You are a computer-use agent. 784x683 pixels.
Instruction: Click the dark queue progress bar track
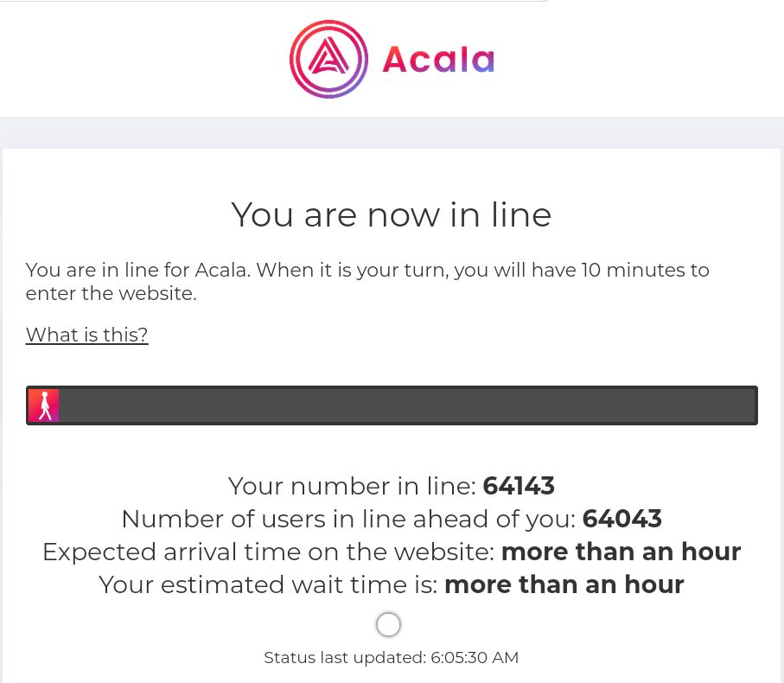[x=406, y=405]
